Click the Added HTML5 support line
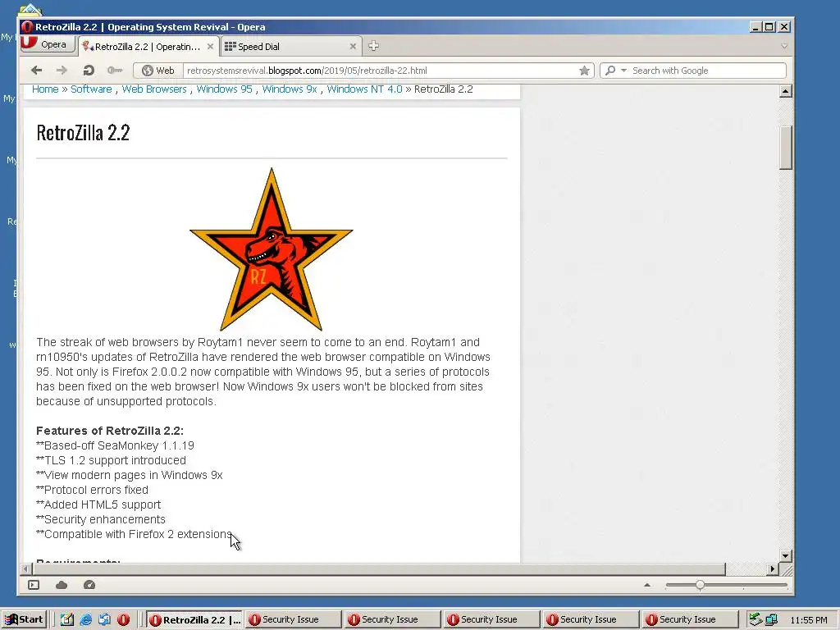This screenshot has height=630, width=840. (98, 504)
